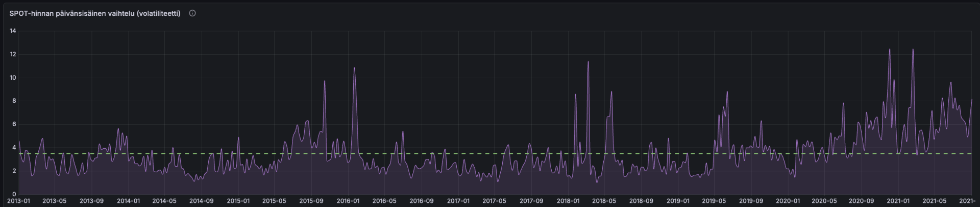Image resolution: width=980 pixels, height=207 pixels.
Task: Open the SPOT-hinnan päivänsisäinen vaihtelu panel title
Action: 95,13
